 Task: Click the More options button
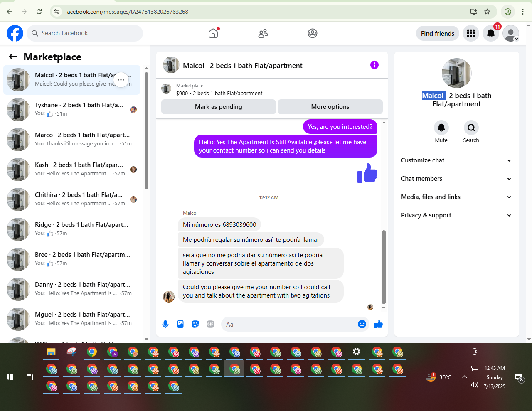pos(330,107)
